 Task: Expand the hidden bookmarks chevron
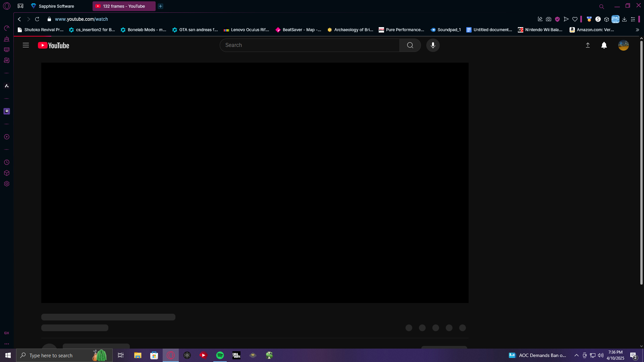click(637, 30)
